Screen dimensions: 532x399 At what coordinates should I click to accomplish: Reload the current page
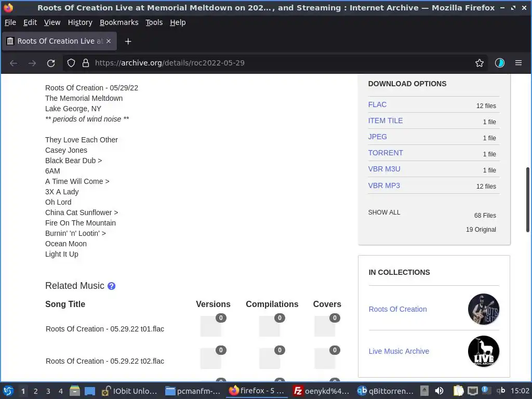[51, 63]
